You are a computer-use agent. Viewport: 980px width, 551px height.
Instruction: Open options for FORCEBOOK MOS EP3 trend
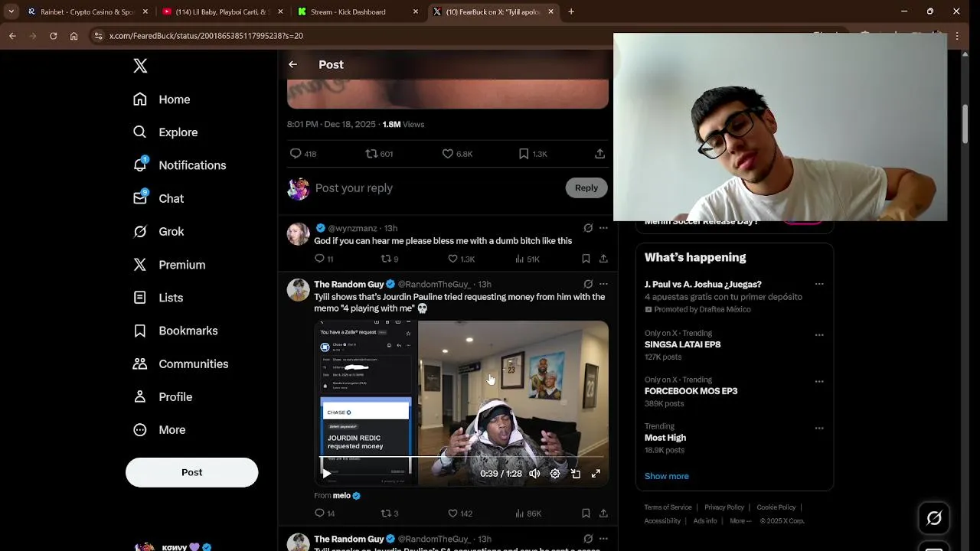819,382
